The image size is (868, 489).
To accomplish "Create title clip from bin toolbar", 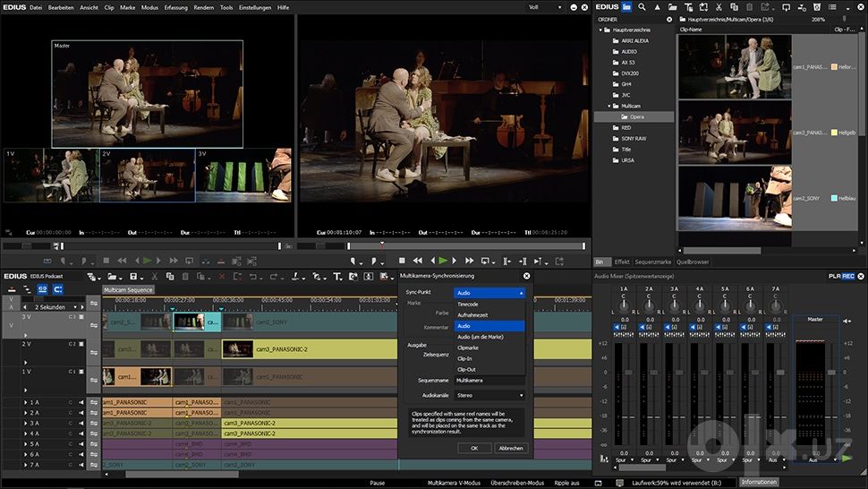I will [x=688, y=7].
